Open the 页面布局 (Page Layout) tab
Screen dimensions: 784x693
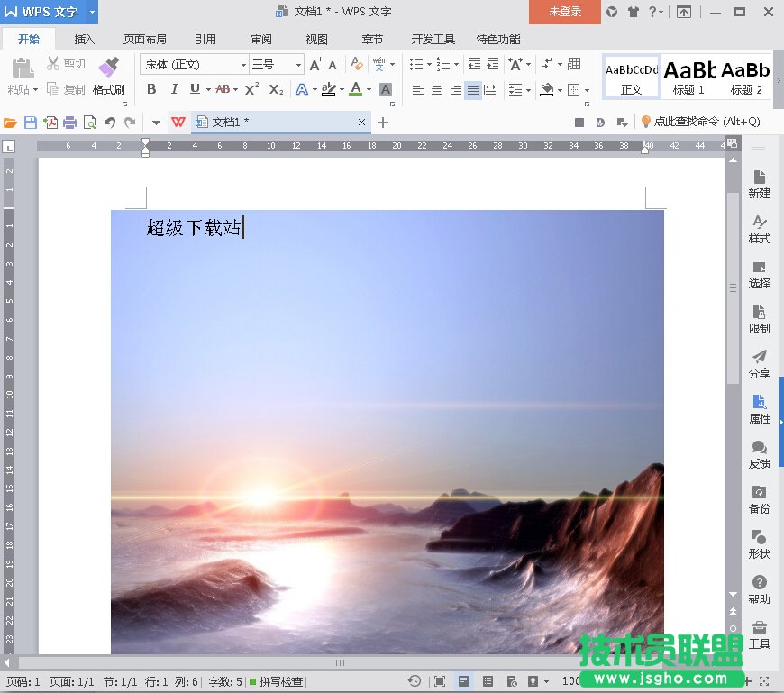[x=144, y=40]
